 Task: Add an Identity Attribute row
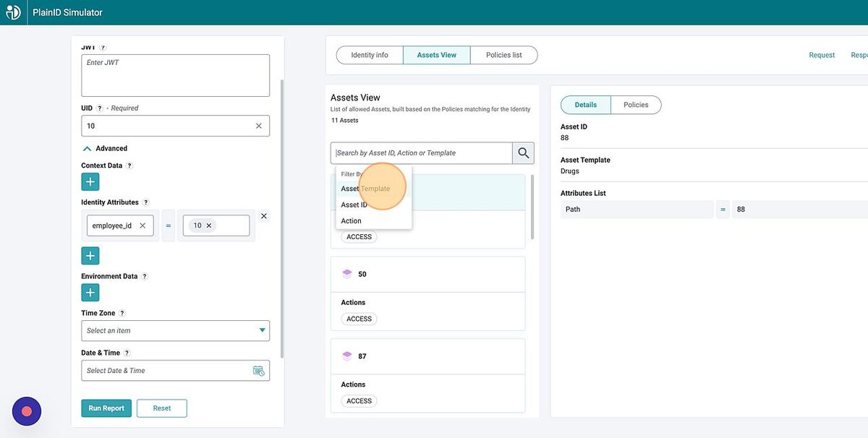click(90, 256)
